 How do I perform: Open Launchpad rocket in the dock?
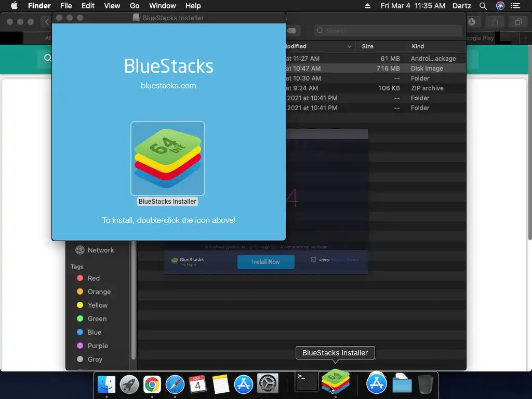(x=129, y=384)
